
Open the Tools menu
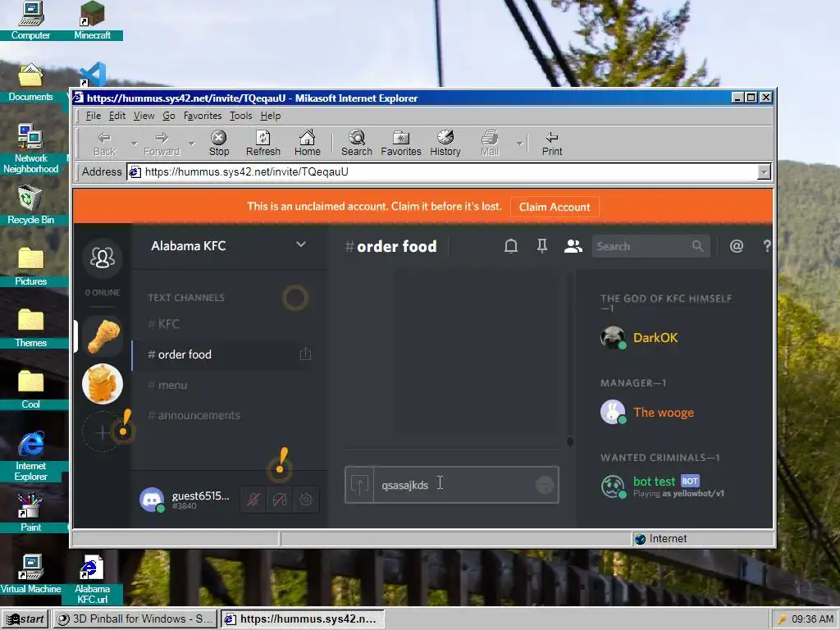pyautogui.click(x=240, y=116)
